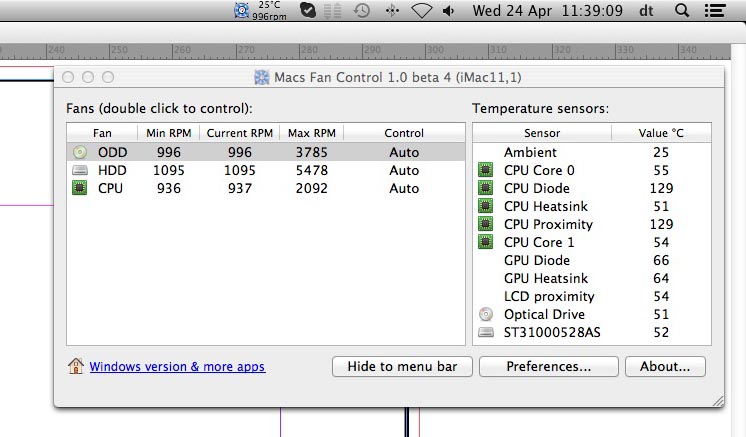
Task: Click the CPU fan chip icon
Action: pos(79,188)
